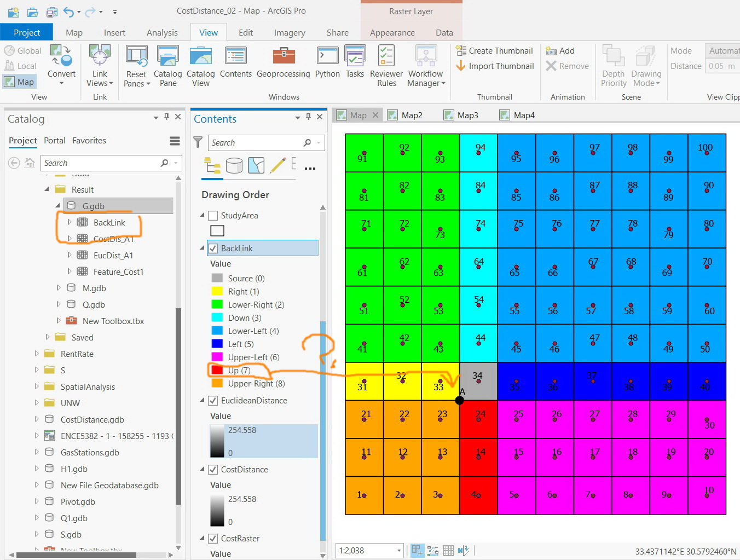Open the Project tab
Screen dimensions: 740x560
pos(27,32)
